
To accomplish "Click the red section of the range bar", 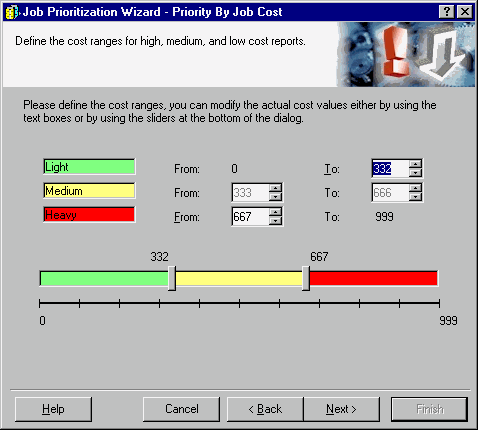I will (374, 278).
